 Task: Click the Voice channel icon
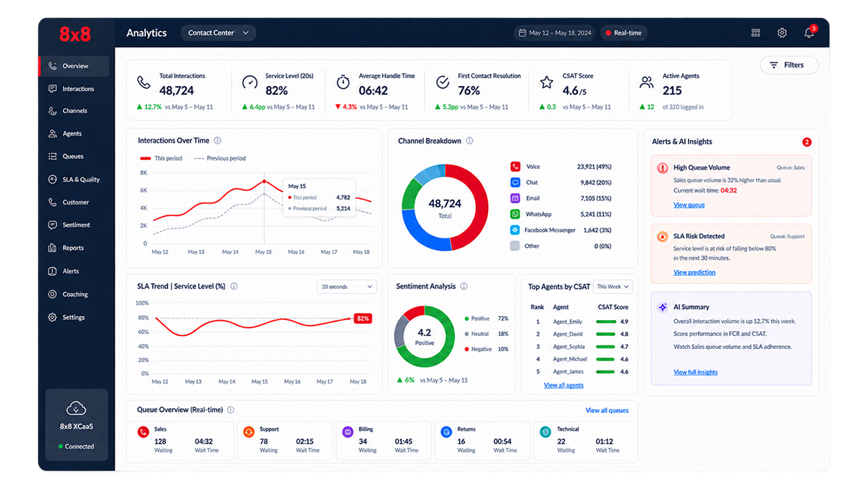pyautogui.click(x=515, y=167)
